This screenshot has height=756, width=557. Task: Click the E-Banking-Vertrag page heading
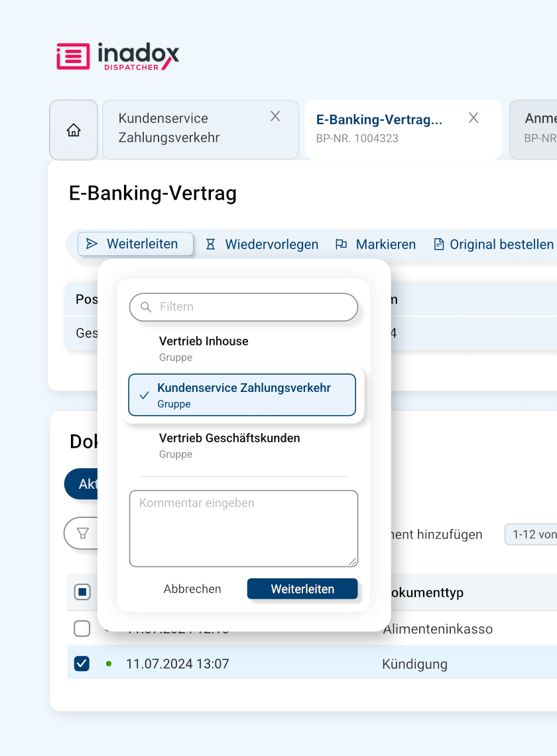point(153,194)
